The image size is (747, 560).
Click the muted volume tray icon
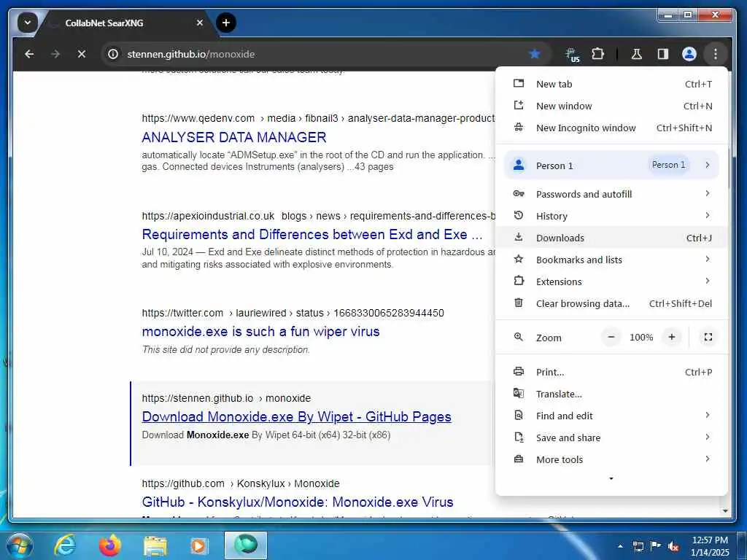tap(673, 546)
